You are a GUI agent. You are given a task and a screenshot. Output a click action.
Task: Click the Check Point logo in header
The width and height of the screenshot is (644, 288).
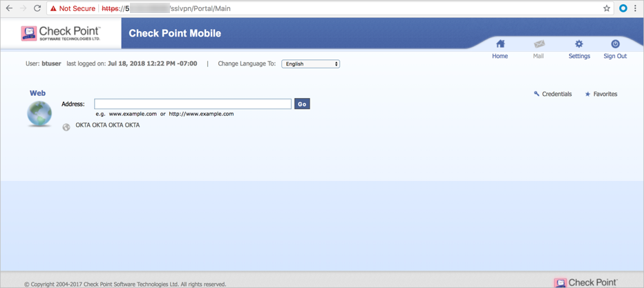[x=61, y=33]
